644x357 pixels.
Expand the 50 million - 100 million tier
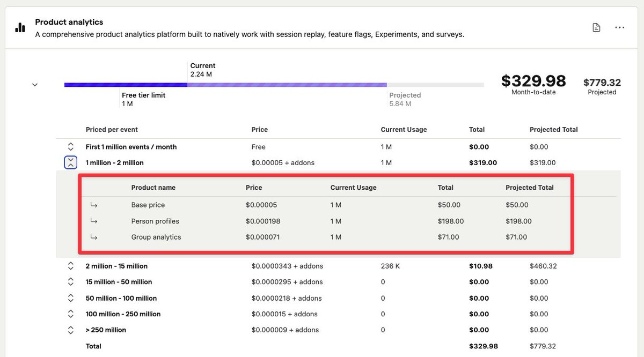coord(70,298)
